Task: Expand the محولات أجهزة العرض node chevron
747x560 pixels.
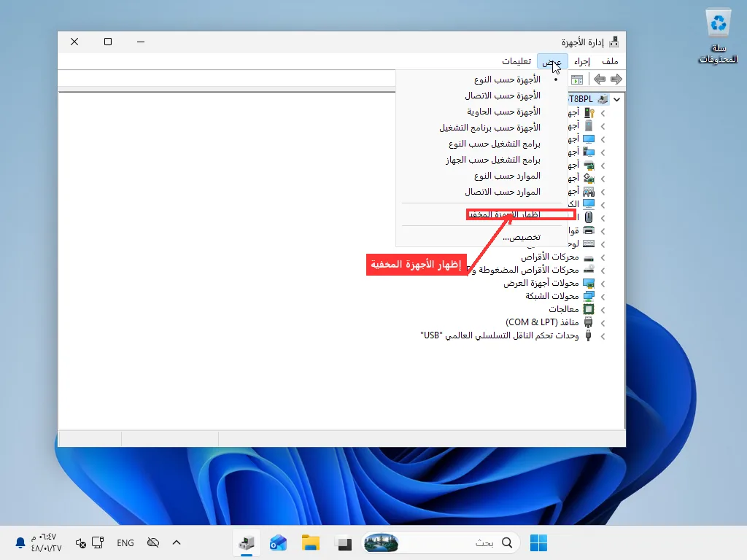Action: point(603,284)
